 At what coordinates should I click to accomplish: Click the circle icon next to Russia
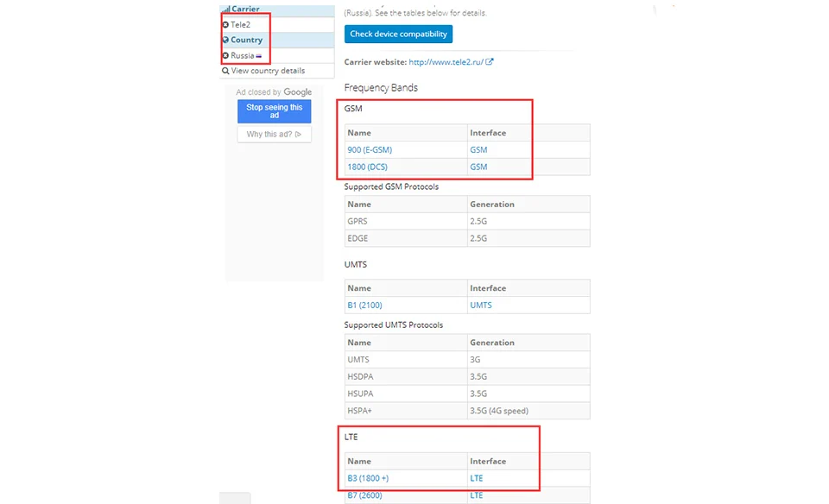click(x=225, y=55)
